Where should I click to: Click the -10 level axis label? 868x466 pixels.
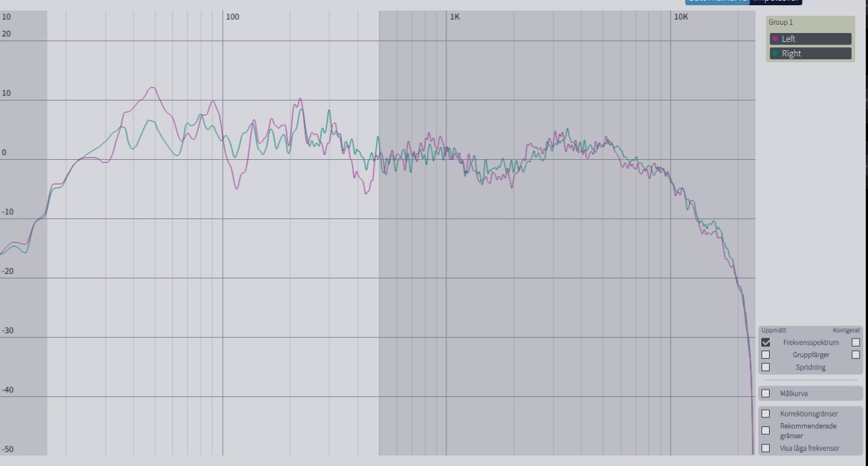8,212
